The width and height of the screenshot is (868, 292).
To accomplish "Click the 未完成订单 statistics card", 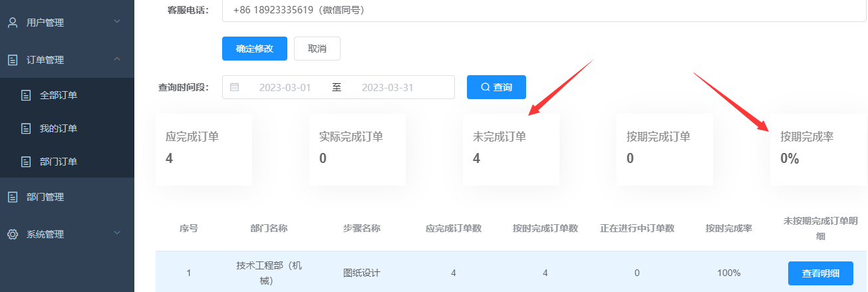I will tap(511, 149).
